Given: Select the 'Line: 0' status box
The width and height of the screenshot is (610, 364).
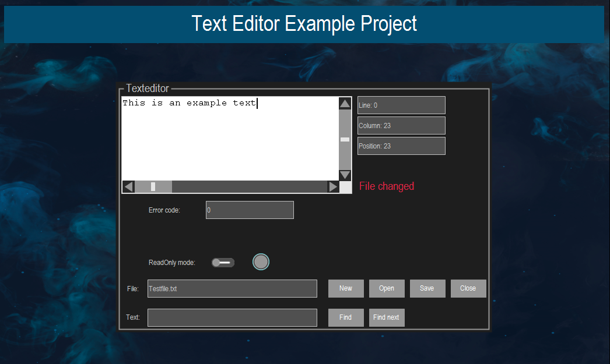Looking at the screenshot, I should click(x=401, y=105).
